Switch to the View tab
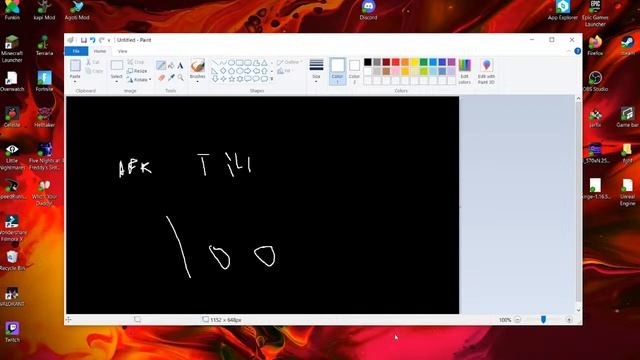Image resolution: width=640 pixels, height=360 pixels. (x=122, y=51)
